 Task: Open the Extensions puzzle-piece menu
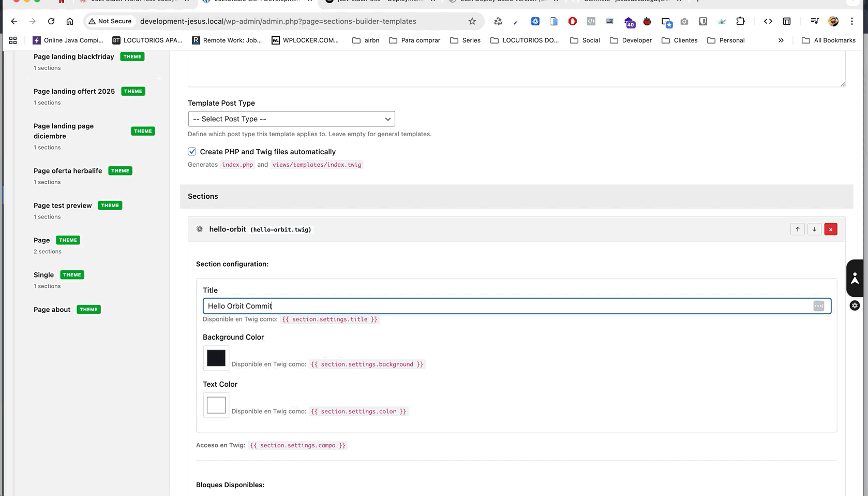coord(741,21)
